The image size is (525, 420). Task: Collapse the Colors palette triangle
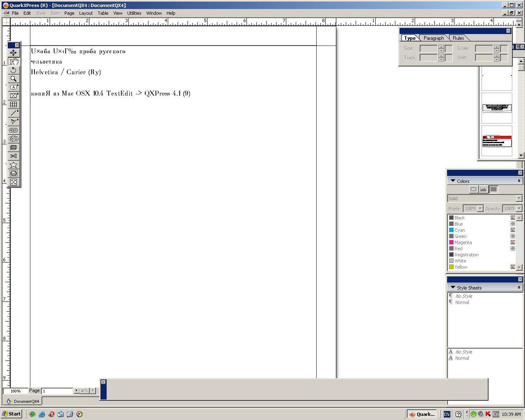[453, 181]
